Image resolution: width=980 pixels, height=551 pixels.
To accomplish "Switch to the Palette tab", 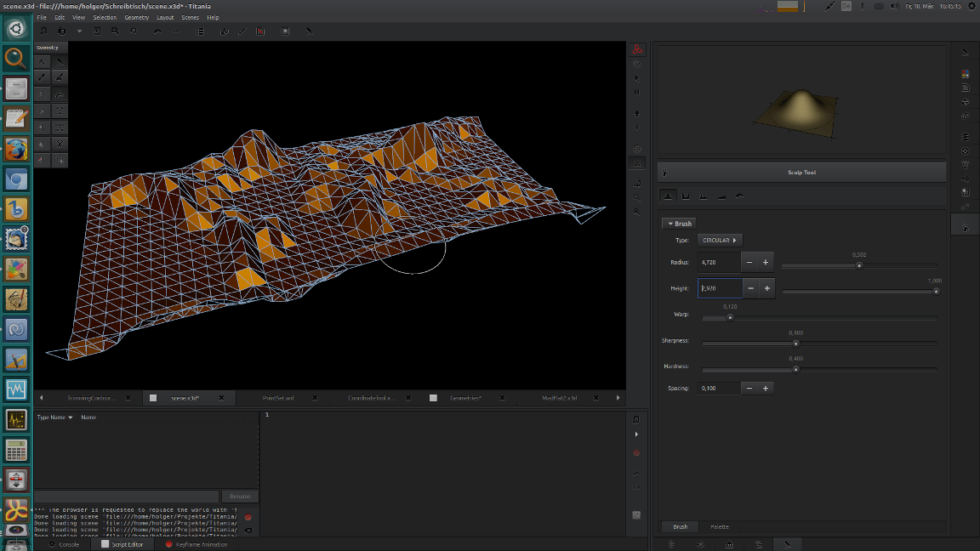I will [720, 527].
